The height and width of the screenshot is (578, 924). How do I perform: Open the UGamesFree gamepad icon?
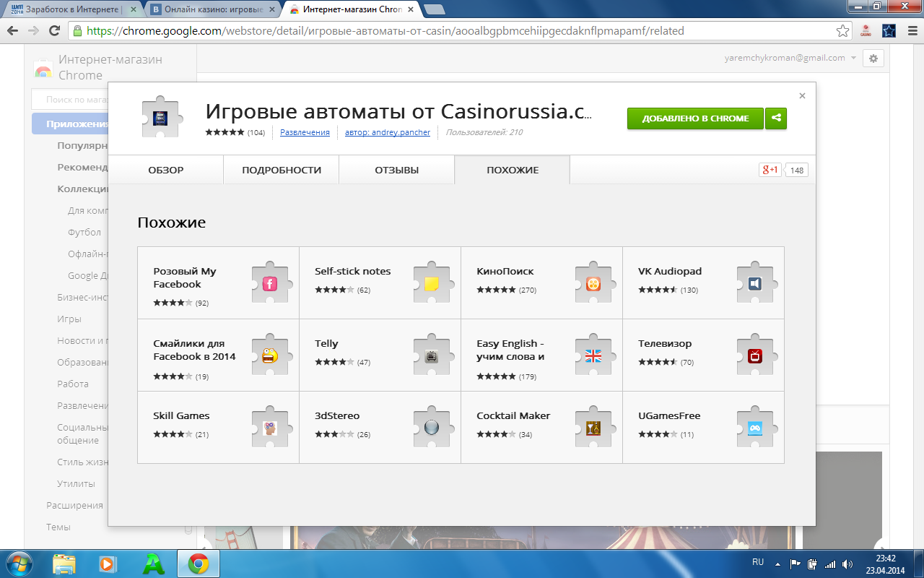pos(755,428)
